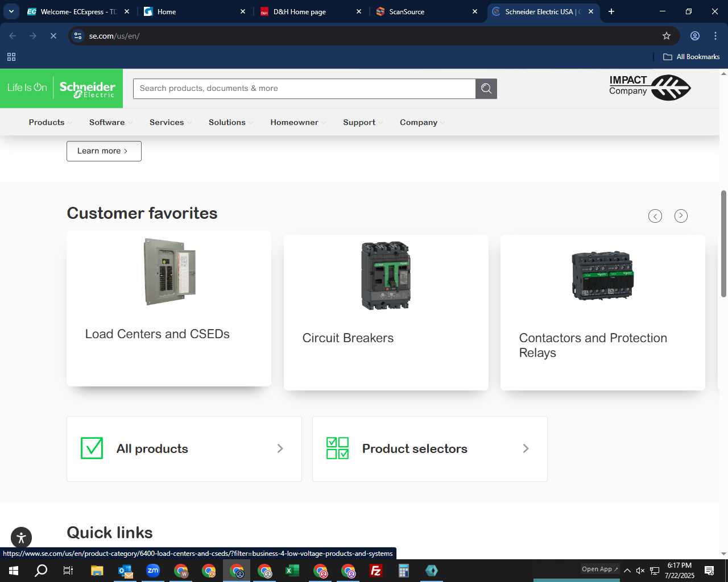Open the Schneider Electric logo home link
Screen dimensions: 728x582
[x=61, y=88]
